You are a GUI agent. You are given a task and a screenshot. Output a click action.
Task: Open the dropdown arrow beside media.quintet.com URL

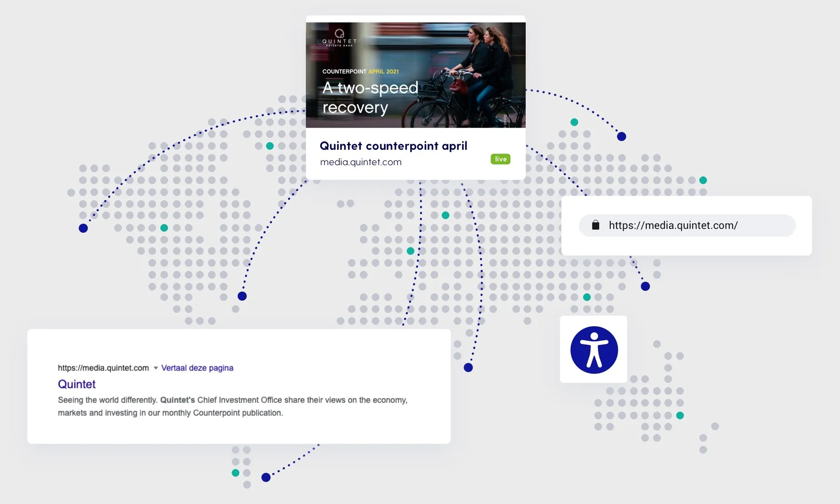coord(155,368)
